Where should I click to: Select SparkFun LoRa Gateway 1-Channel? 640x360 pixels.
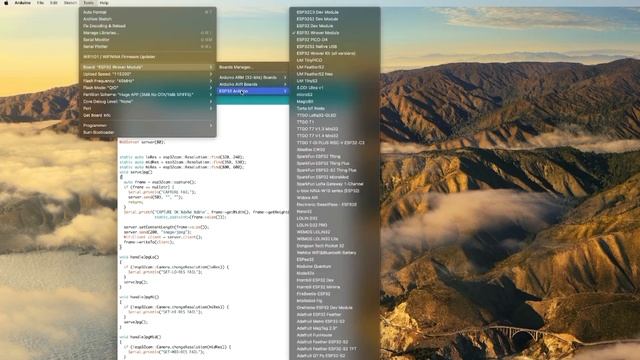pyautogui.click(x=335, y=184)
